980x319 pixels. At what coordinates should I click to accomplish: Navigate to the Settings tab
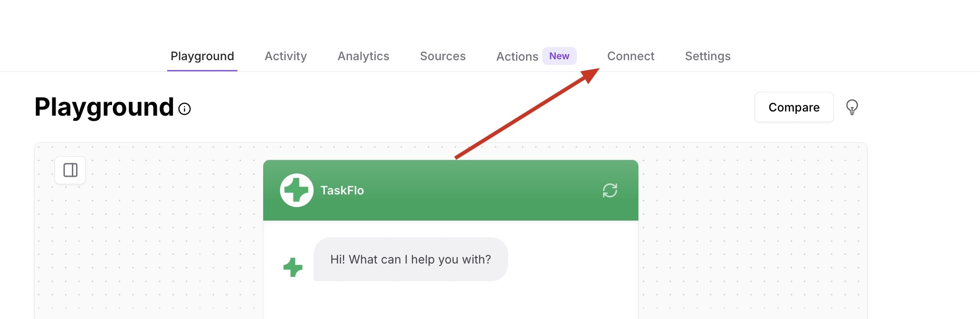(x=707, y=56)
